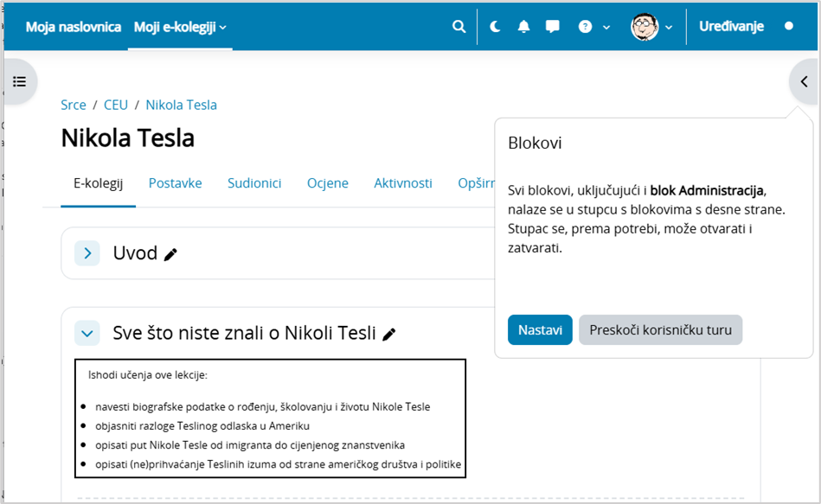The height and width of the screenshot is (504, 821).
Task: Click the search magnifier icon
Action: point(459,27)
